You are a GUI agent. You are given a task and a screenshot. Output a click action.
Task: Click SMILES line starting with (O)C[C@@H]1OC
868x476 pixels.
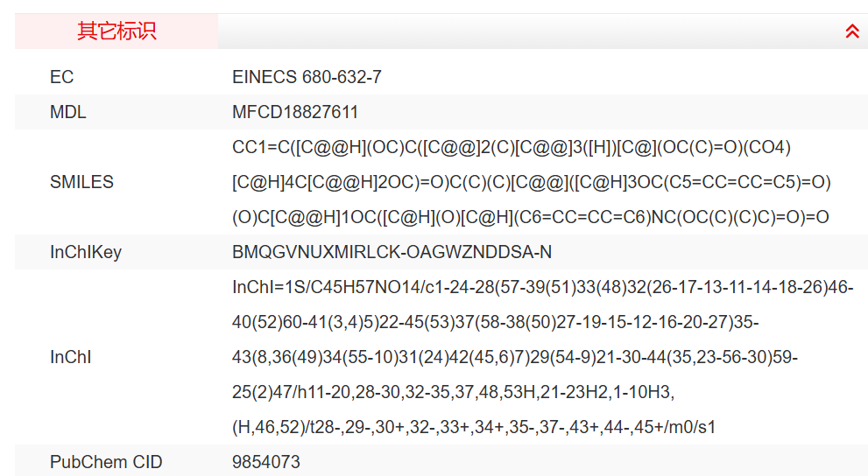pos(530,217)
